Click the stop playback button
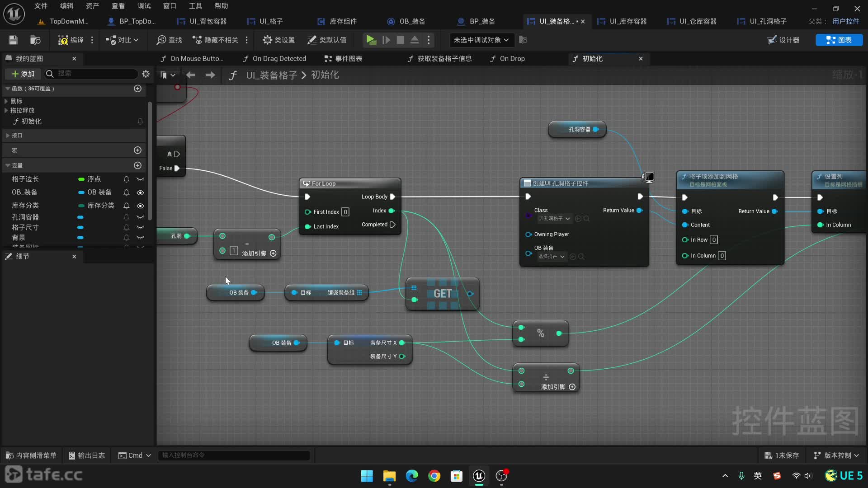The width and height of the screenshot is (868, 488). pyautogui.click(x=400, y=40)
